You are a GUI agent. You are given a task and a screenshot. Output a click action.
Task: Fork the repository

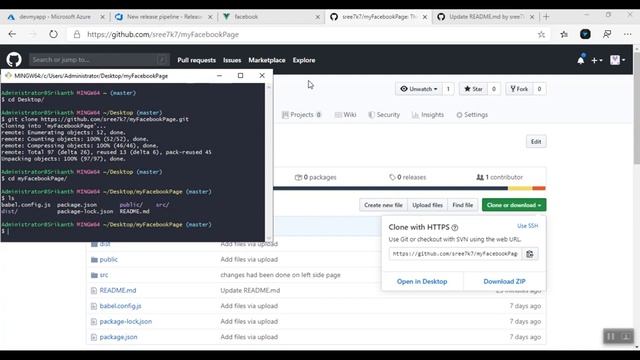(x=519, y=89)
